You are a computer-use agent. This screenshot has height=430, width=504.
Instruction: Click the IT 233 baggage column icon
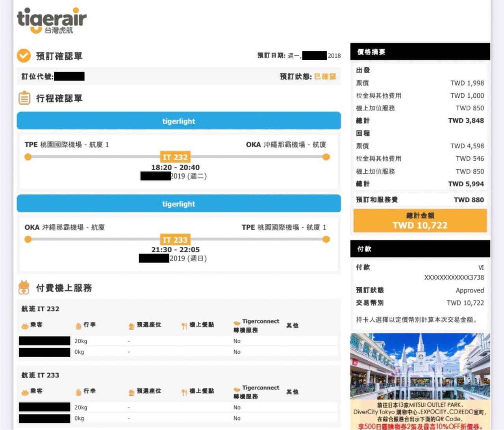pyautogui.click(x=78, y=393)
